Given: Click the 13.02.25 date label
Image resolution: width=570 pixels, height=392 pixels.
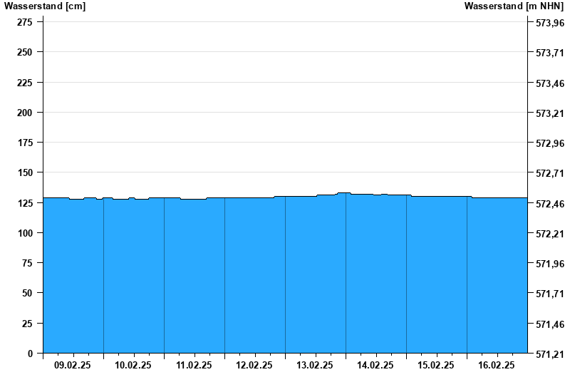Looking at the screenshot, I should point(315,366).
